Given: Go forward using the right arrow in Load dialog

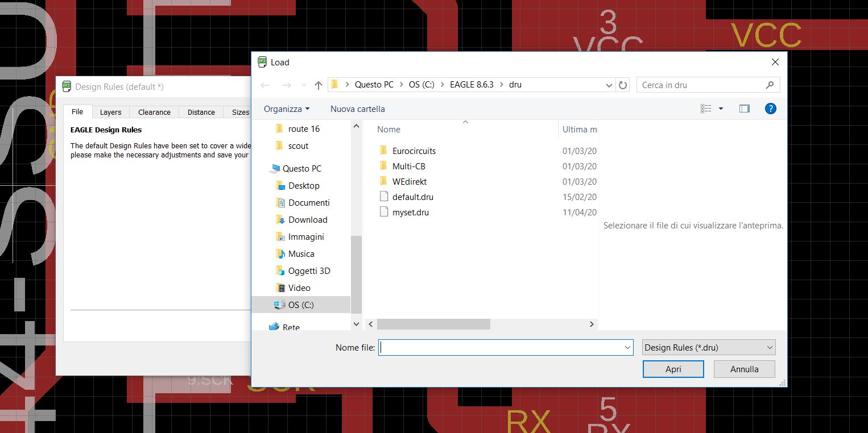Looking at the screenshot, I should 287,85.
